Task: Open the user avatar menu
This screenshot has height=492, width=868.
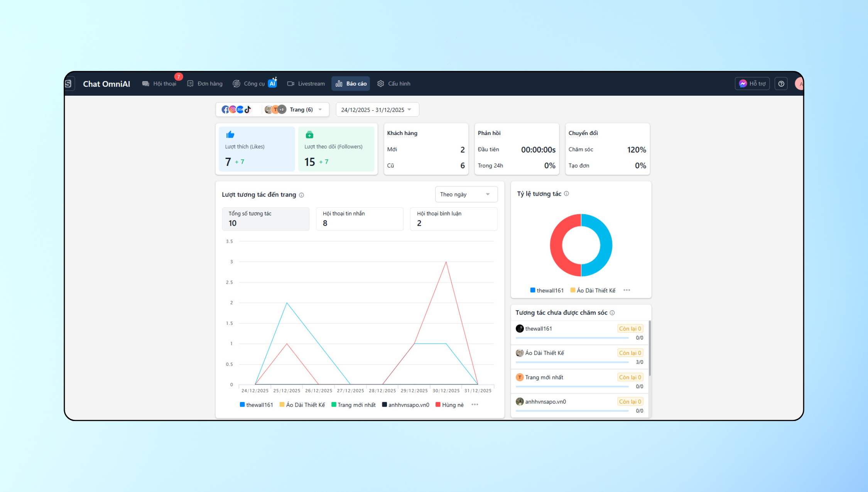Action: [799, 84]
